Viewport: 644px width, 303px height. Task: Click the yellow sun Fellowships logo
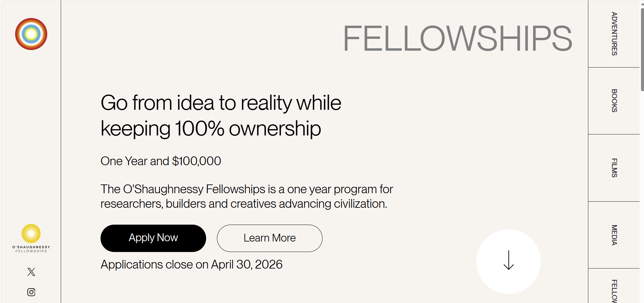pyautogui.click(x=31, y=233)
